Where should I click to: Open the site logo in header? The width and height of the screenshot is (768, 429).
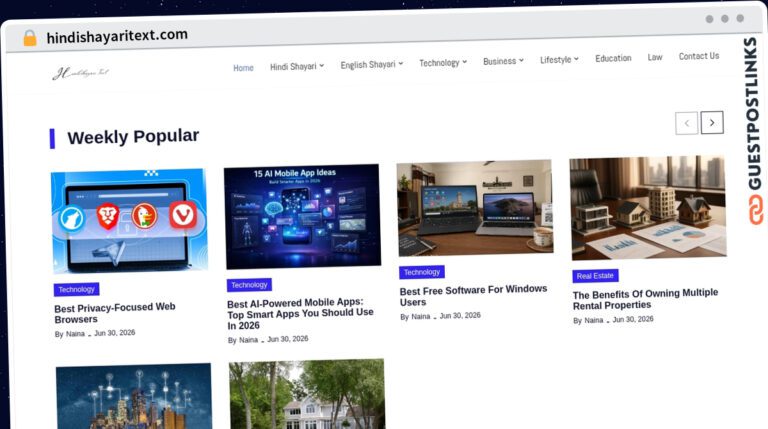click(x=81, y=73)
